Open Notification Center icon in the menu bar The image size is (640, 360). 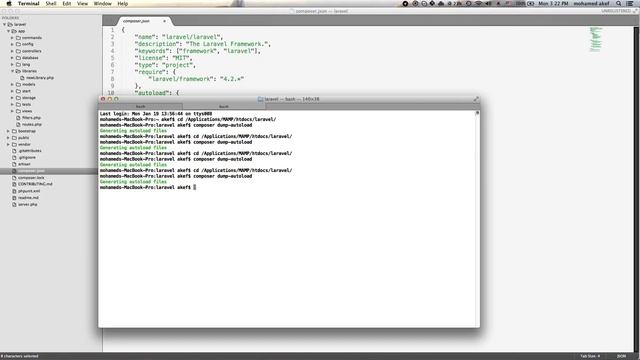coord(630,4)
